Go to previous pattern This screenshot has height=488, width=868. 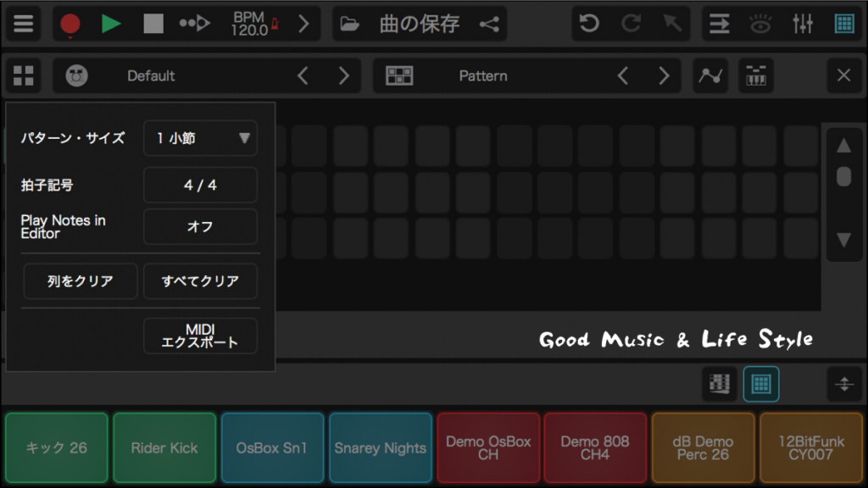pos(623,75)
